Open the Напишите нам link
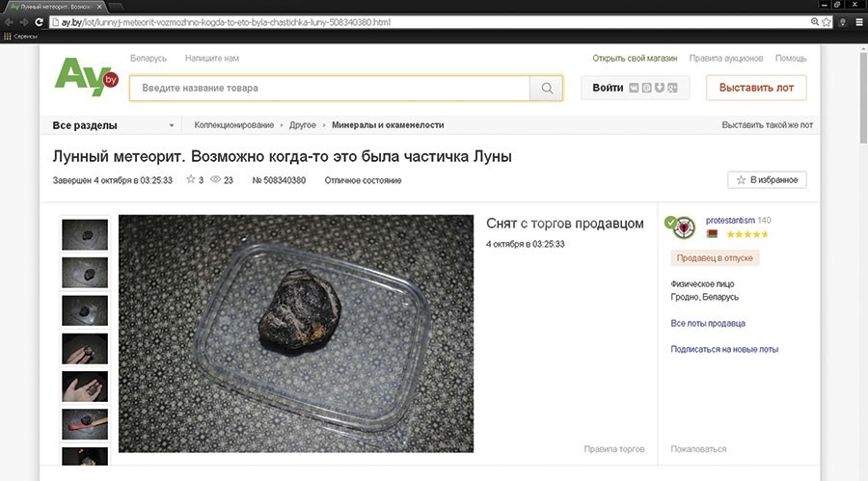The image size is (868, 481). [212, 58]
